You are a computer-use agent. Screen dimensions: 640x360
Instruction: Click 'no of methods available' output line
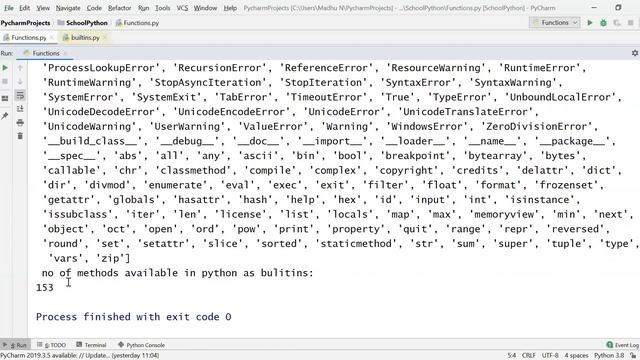pyautogui.click(x=178, y=273)
